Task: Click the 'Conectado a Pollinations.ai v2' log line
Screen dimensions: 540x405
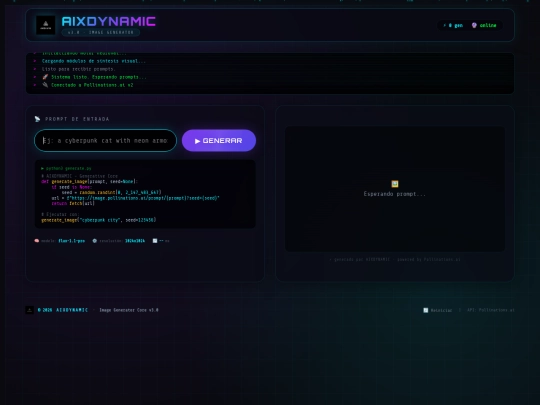Action: 92,85
